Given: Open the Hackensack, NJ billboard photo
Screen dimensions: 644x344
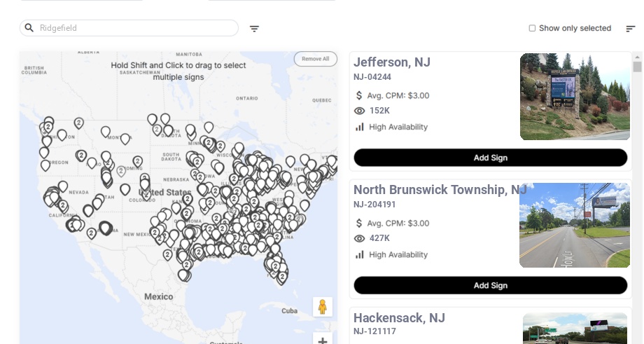Looking at the screenshot, I should coord(576,329).
